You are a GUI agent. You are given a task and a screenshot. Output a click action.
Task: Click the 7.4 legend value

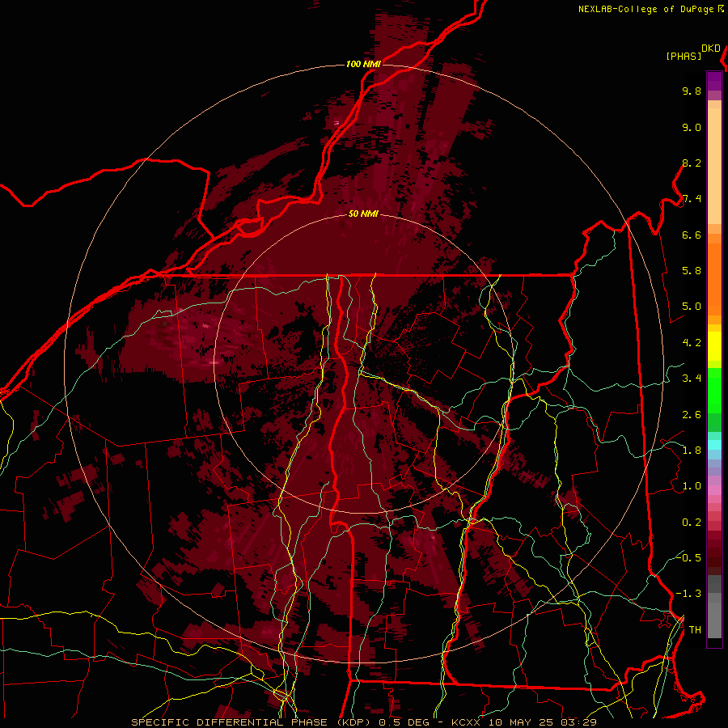(692, 199)
